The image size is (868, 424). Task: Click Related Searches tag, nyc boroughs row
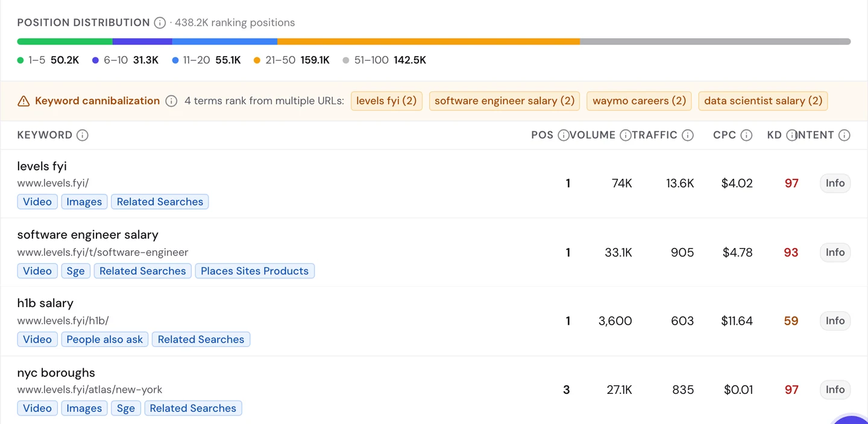[193, 408]
